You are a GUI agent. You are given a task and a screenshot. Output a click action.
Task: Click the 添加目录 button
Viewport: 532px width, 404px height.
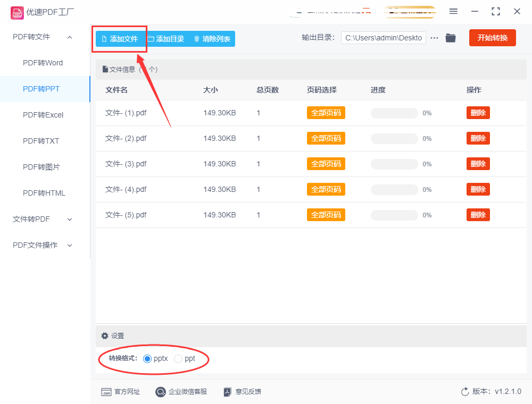pos(166,39)
